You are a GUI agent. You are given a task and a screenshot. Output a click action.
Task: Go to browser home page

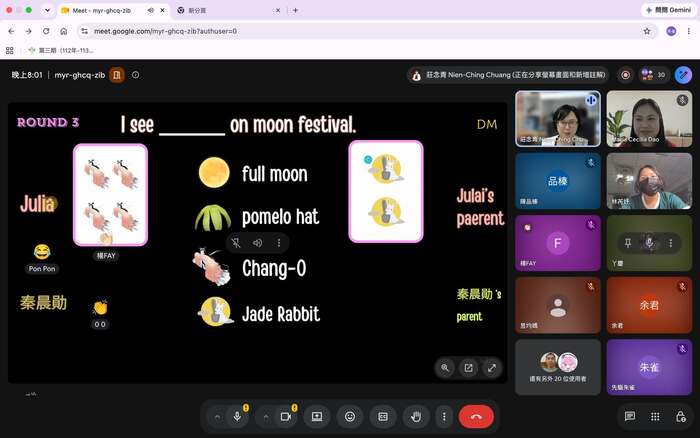[x=63, y=31]
